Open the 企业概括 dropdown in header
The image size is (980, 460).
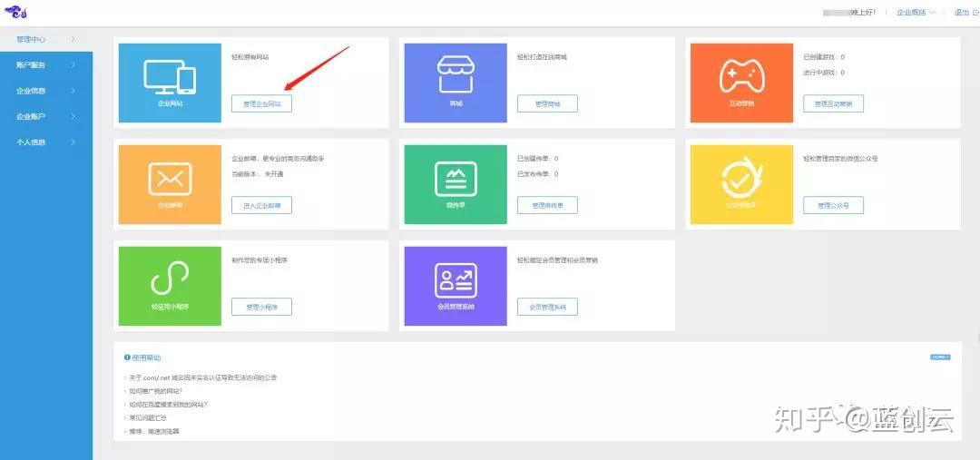point(916,12)
